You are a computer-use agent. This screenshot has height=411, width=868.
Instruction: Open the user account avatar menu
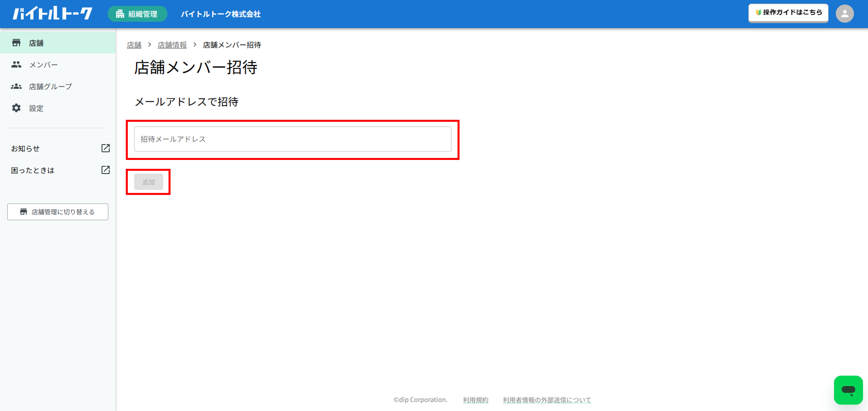coord(844,14)
